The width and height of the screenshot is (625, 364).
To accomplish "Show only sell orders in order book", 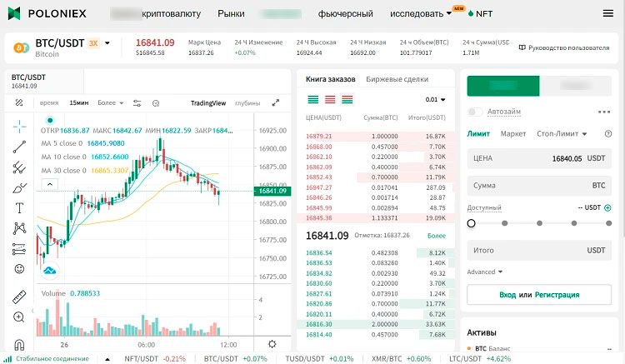I will pyautogui.click(x=330, y=100).
